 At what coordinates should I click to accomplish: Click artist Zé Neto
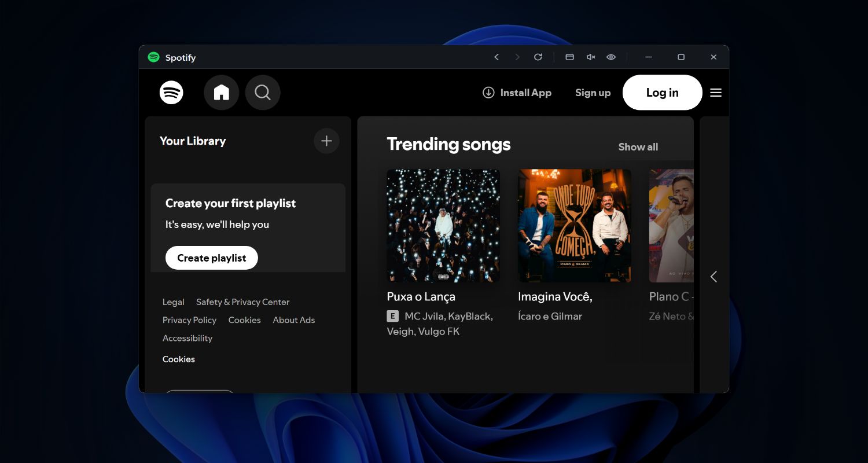coord(667,317)
